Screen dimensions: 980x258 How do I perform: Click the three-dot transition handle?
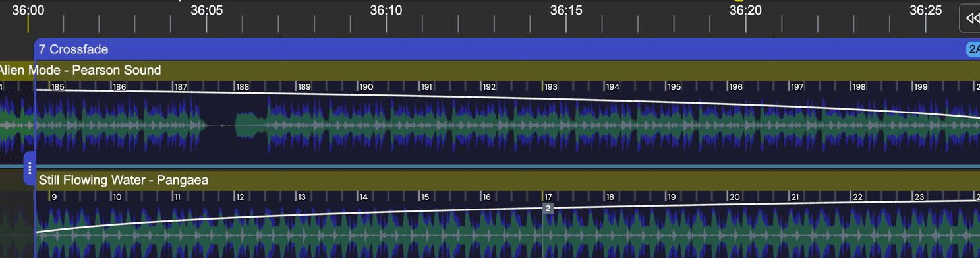coord(29,168)
